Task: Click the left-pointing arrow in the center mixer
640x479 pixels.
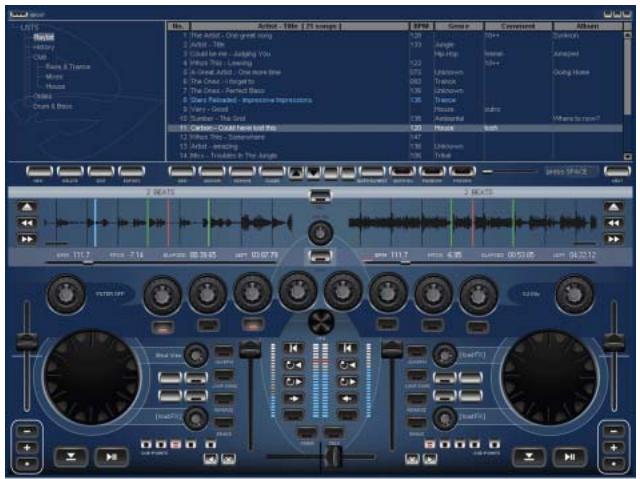Action: point(347,399)
